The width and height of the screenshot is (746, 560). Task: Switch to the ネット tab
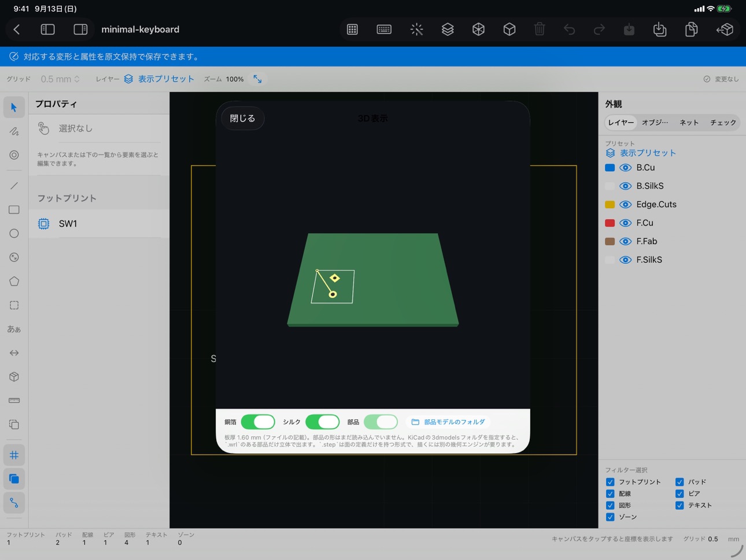coord(689,123)
